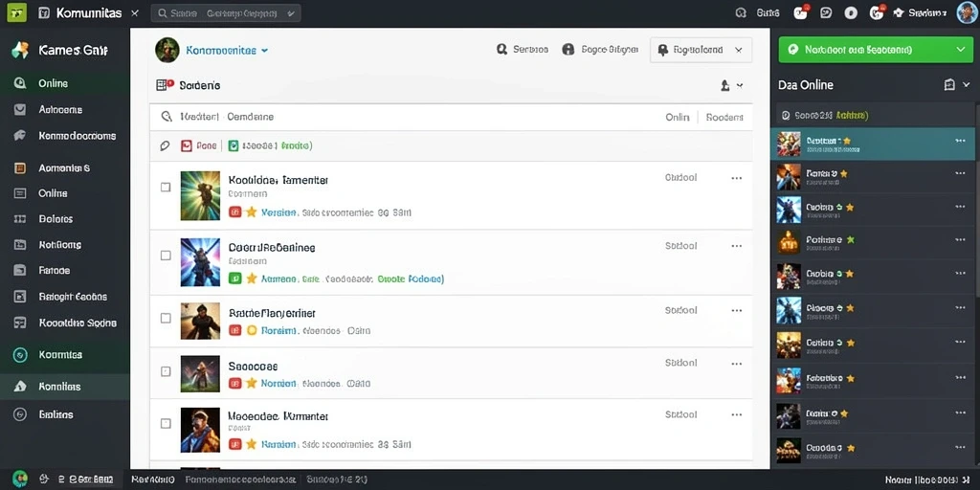Focus the search field under Daa Online
Image resolution: width=980 pixels, height=490 pixels.
pyautogui.click(x=873, y=115)
